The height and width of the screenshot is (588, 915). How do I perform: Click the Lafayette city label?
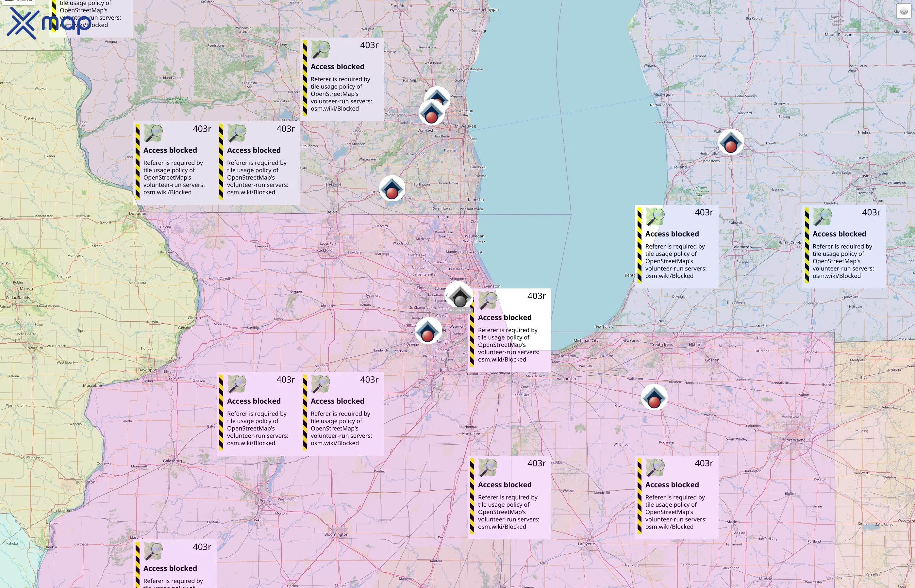point(586,544)
